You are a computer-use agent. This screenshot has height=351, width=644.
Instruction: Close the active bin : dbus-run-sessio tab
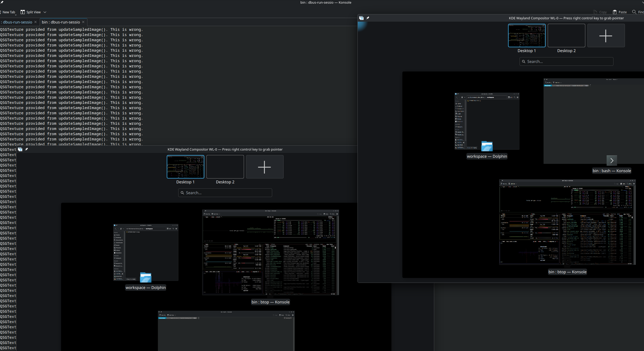pos(83,22)
